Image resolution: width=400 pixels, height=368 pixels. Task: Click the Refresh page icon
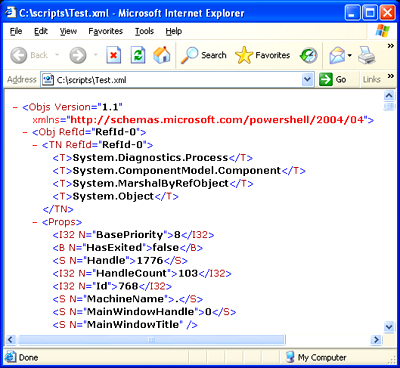point(138,55)
